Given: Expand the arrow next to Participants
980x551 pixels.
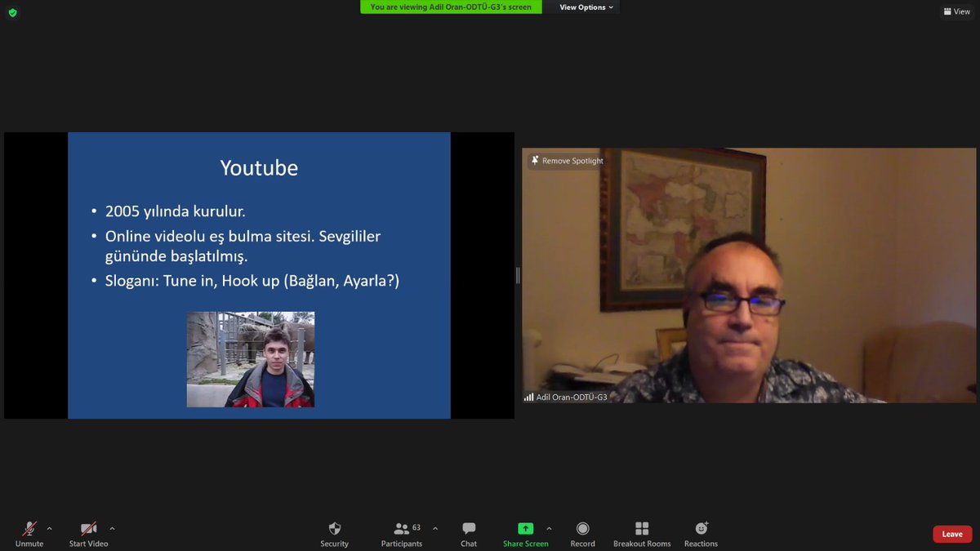Looking at the screenshot, I should 434,528.
